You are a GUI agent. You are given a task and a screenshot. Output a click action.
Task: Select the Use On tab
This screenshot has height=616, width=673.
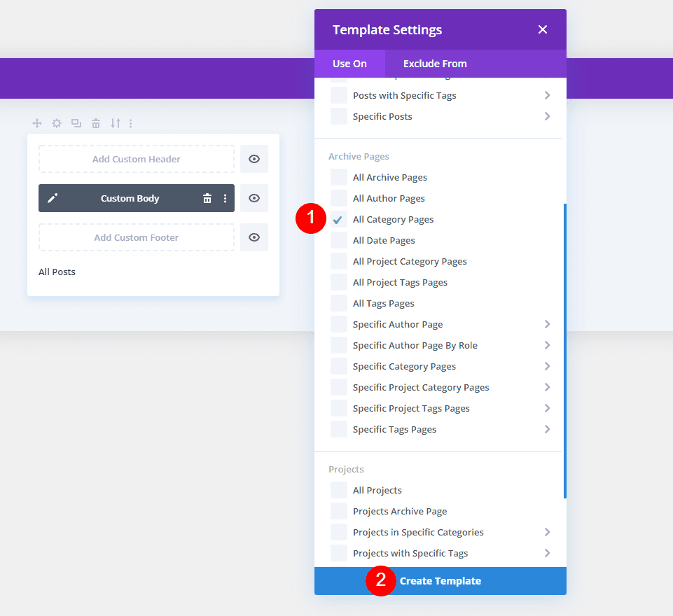(349, 64)
